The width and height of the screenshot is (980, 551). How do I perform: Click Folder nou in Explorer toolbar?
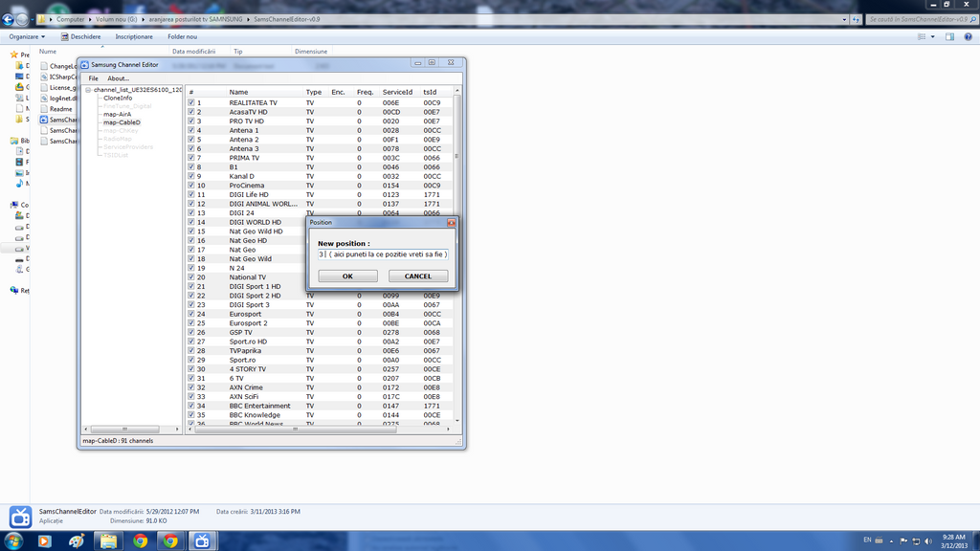tap(182, 37)
